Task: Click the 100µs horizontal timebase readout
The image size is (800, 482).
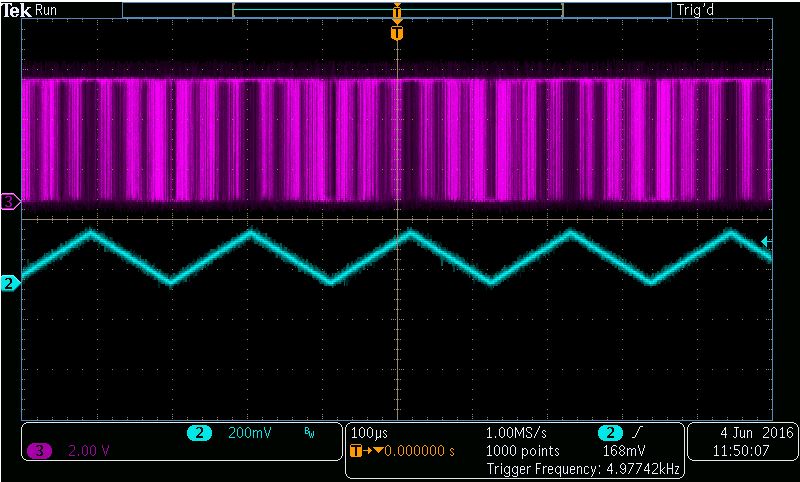Action: pyautogui.click(x=369, y=433)
